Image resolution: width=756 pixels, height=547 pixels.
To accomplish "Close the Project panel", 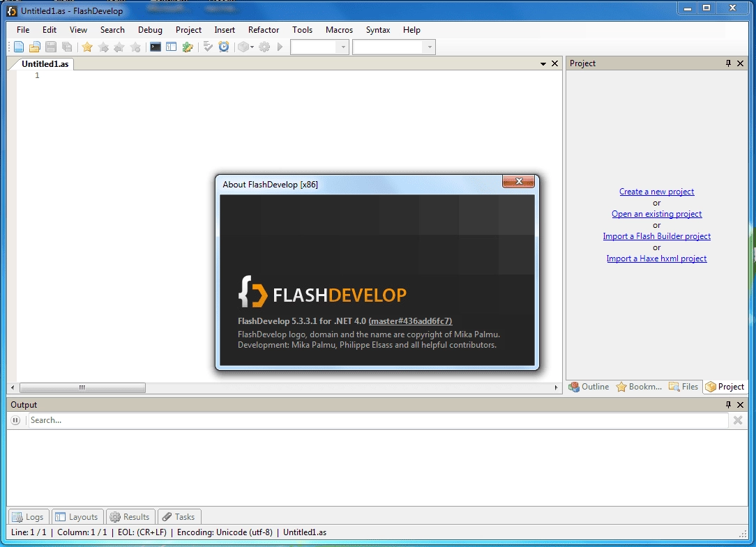I will [x=740, y=63].
